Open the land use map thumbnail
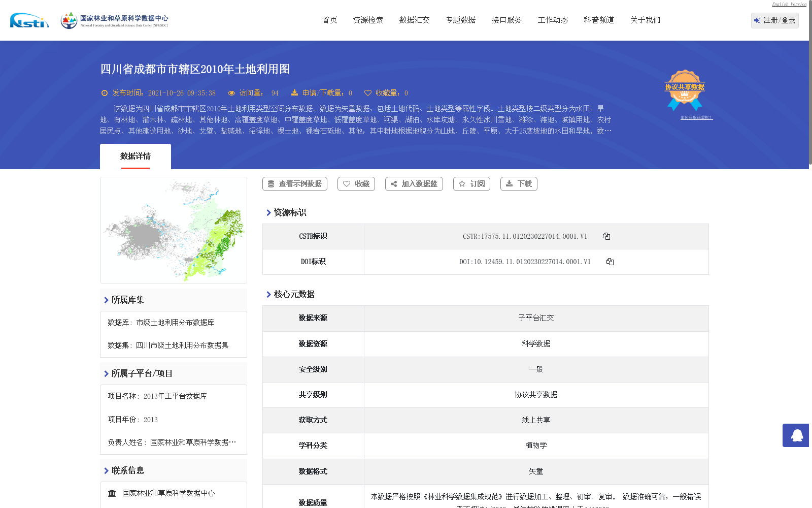 (174, 230)
